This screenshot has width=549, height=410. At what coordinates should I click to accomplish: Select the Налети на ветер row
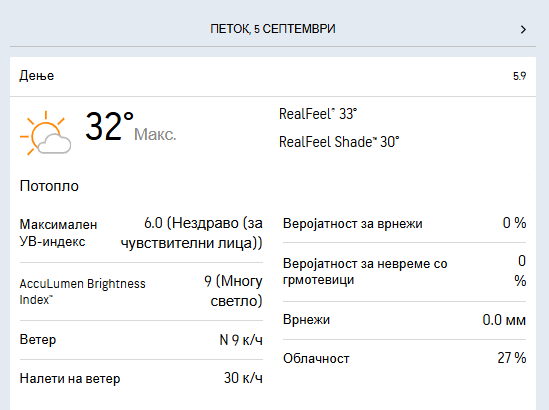click(x=141, y=378)
